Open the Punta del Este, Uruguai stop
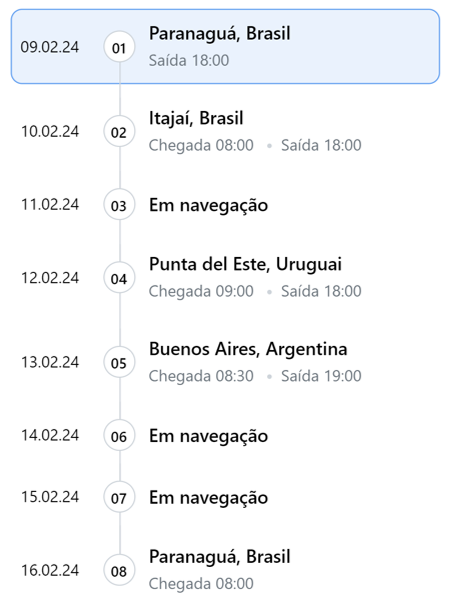The image size is (456, 603). tap(225, 277)
